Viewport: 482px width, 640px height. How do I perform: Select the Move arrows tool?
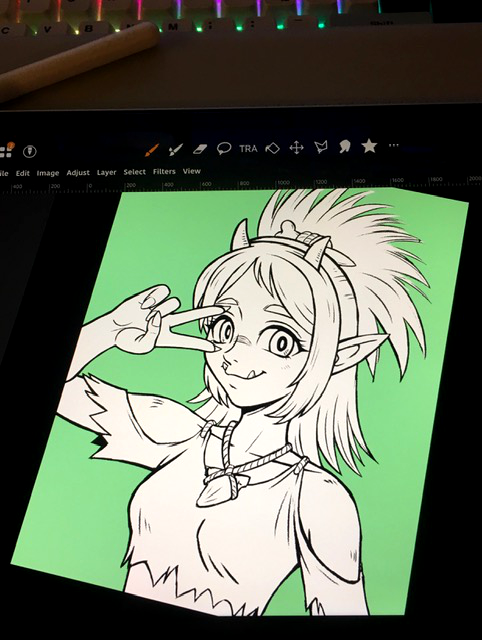tap(296, 147)
